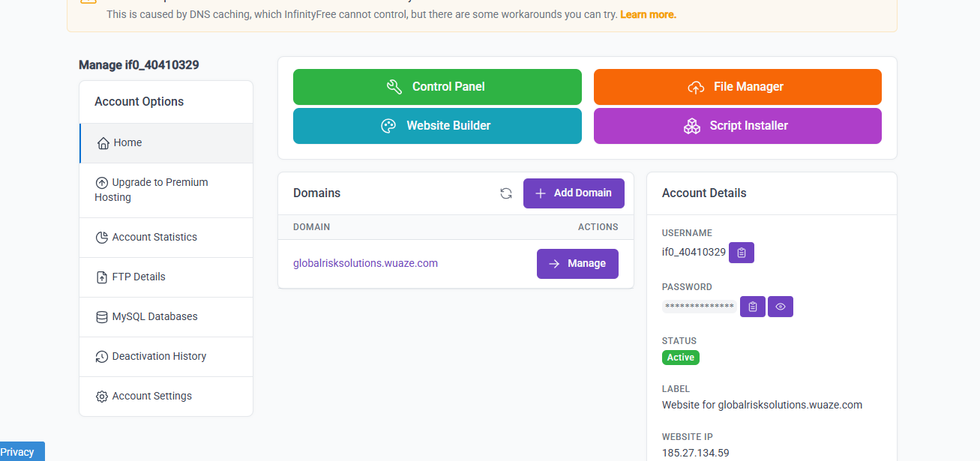Open MySQL Databases section
The width and height of the screenshot is (980, 461).
pos(166,317)
